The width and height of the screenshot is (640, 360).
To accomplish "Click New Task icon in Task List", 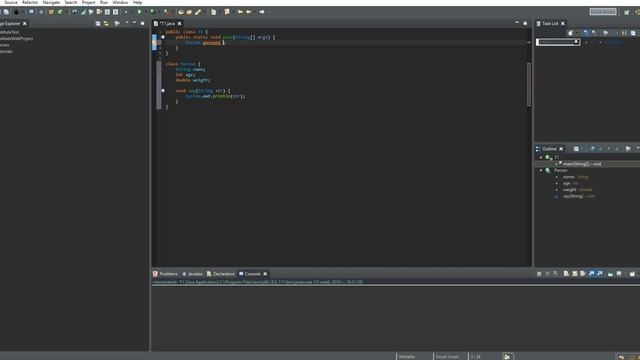I will pyautogui.click(x=571, y=33).
